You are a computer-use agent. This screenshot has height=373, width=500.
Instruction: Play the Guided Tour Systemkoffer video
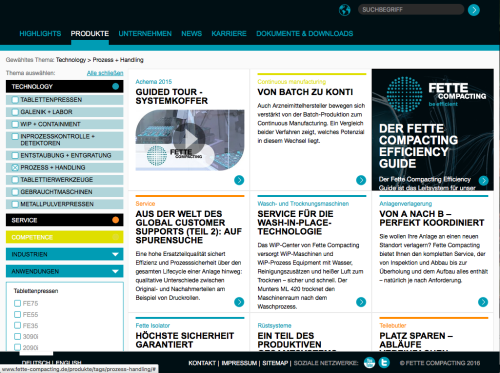coord(189,139)
